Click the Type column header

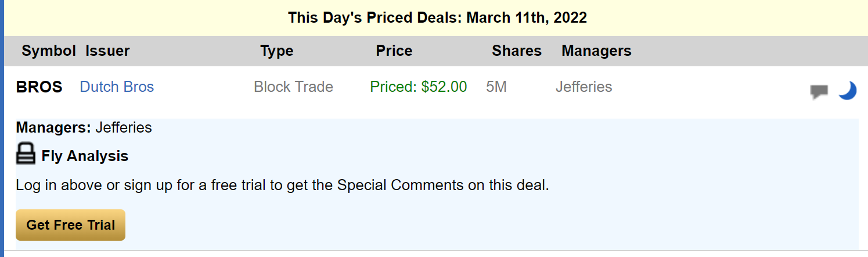[x=277, y=51]
